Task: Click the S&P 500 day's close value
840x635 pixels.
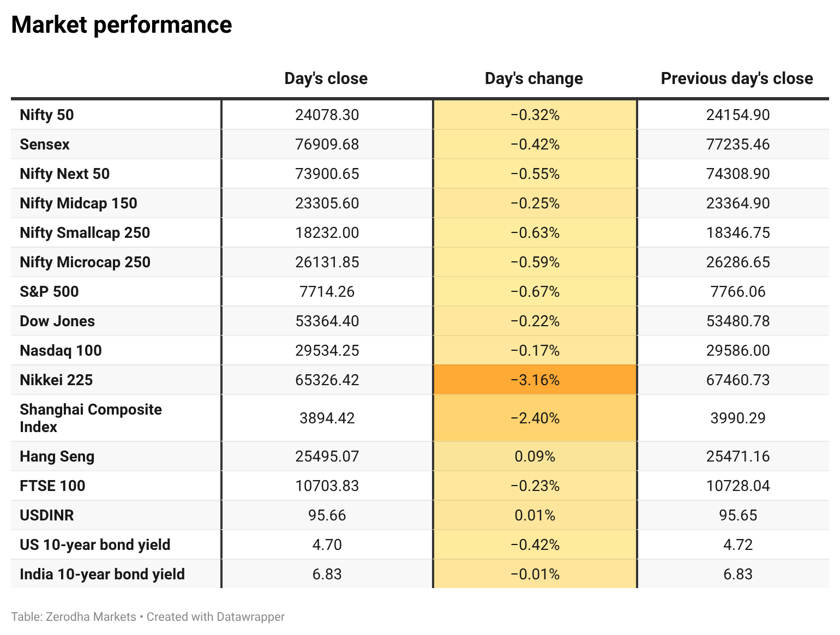Action: click(x=327, y=292)
